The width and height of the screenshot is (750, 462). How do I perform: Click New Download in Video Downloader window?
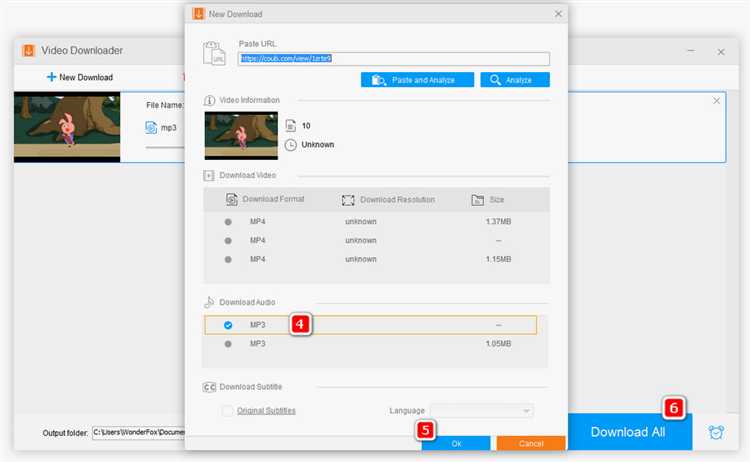tap(79, 77)
